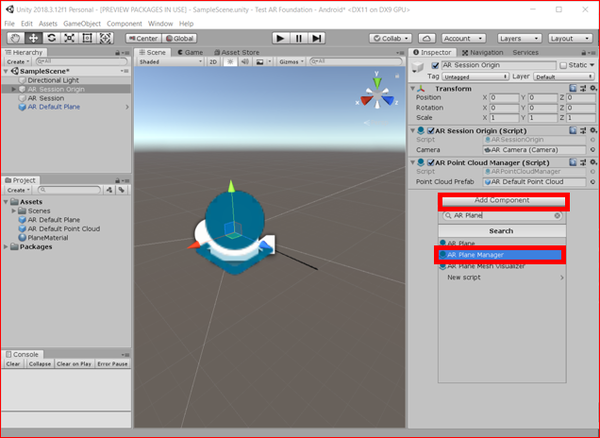Clear the component search field
Viewport: 600px width, 438px height.
click(x=557, y=216)
